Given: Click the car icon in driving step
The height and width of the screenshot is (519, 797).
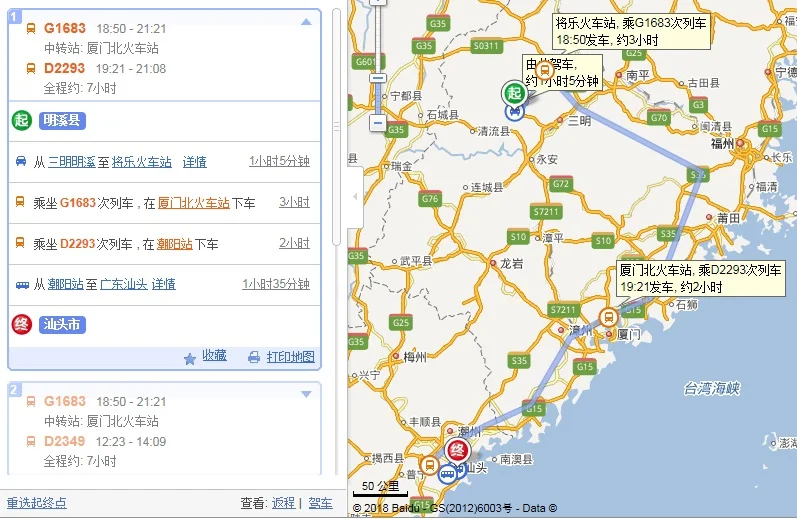Looking at the screenshot, I should pos(21,161).
